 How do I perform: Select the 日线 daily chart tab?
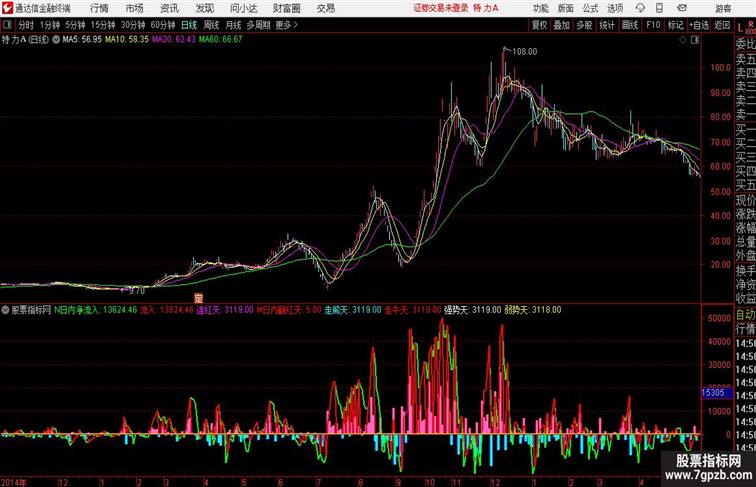point(189,25)
